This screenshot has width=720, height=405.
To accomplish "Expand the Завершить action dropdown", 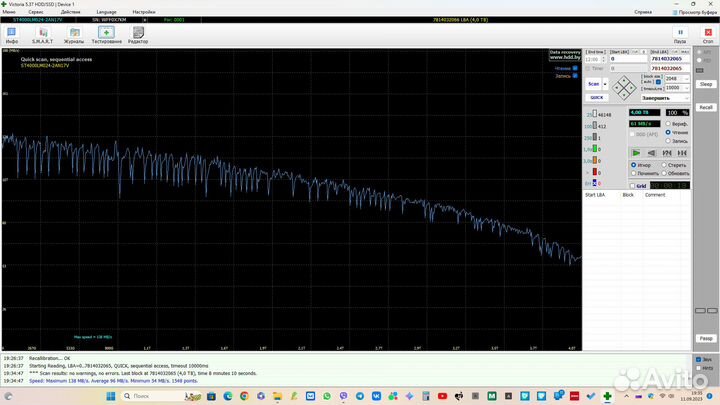I will (x=685, y=98).
